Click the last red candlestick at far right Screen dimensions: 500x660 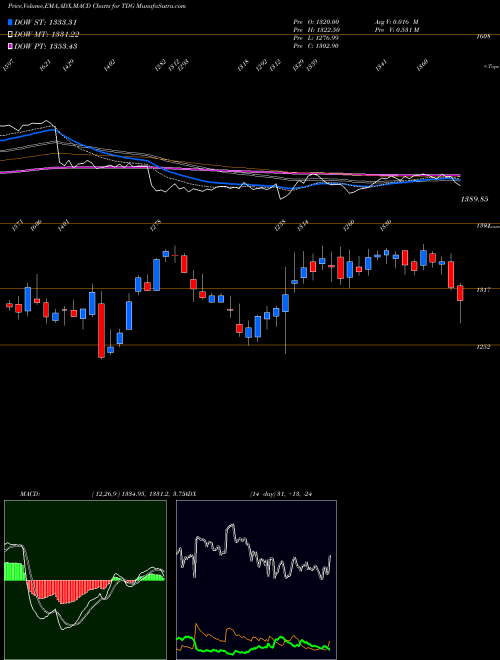coord(460,293)
